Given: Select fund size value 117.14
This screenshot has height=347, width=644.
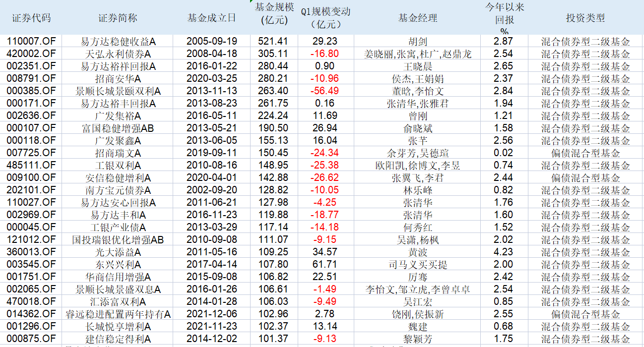Looking at the screenshot, I should coord(273,227).
